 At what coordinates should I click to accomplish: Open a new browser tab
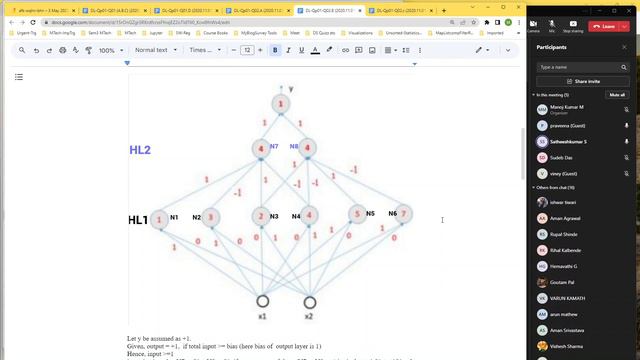(444, 11)
